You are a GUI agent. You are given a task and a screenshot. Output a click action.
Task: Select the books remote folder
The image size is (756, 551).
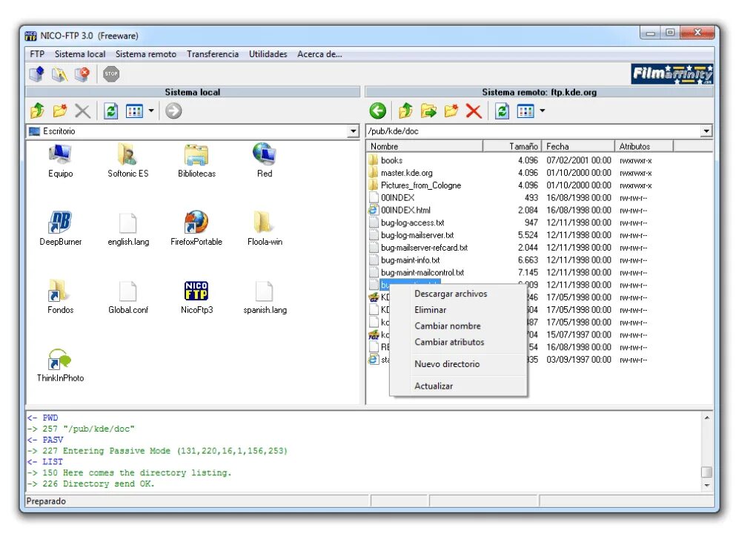click(391, 160)
